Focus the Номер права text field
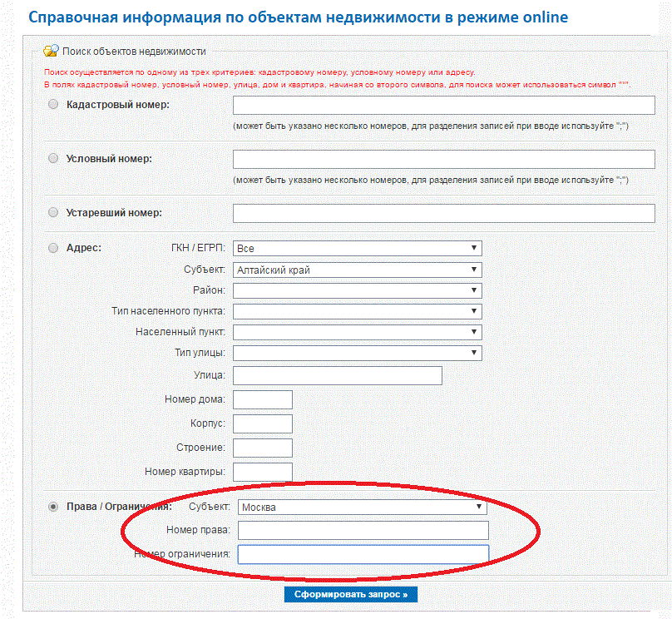 (x=363, y=530)
